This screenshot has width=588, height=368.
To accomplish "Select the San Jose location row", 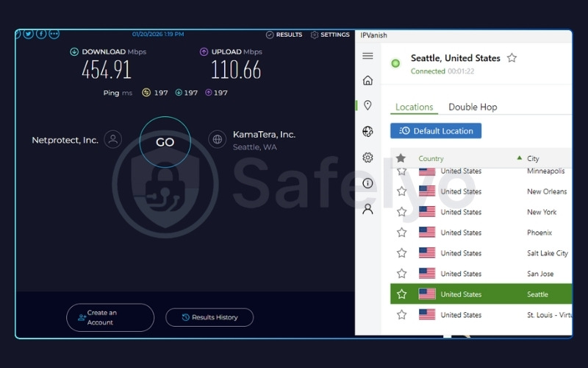I will [481, 274].
